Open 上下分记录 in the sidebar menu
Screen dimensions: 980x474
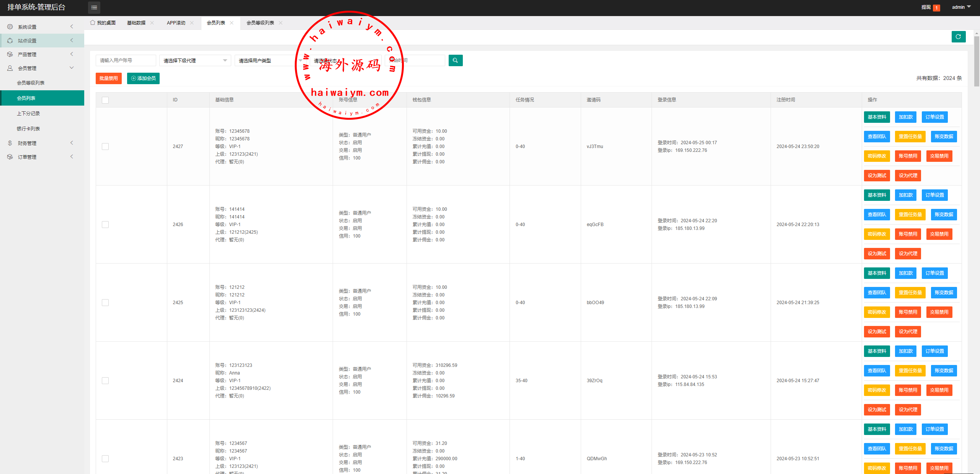coord(28,114)
